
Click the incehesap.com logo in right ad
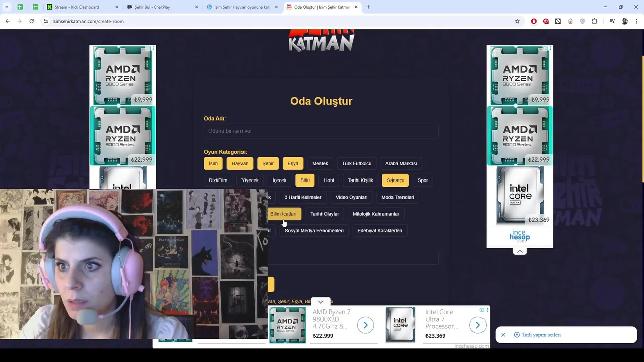[x=520, y=236]
